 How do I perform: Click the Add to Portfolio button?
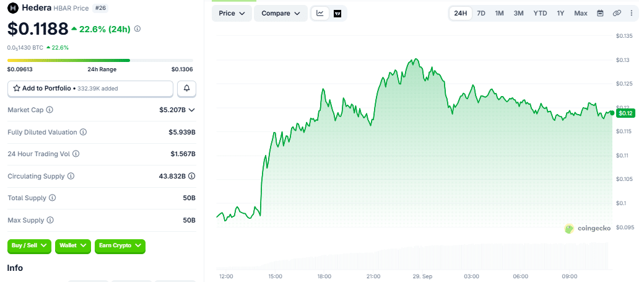pyautogui.click(x=90, y=89)
